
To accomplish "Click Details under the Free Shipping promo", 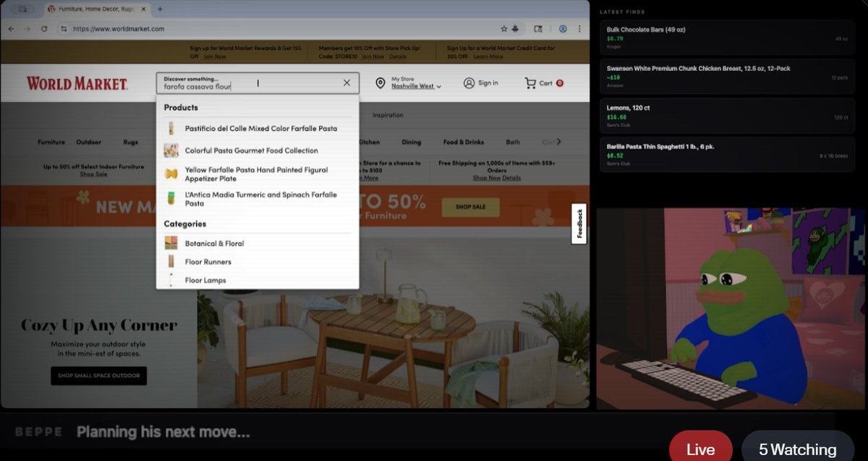I will pyautogui.click(x=511, y=178).
